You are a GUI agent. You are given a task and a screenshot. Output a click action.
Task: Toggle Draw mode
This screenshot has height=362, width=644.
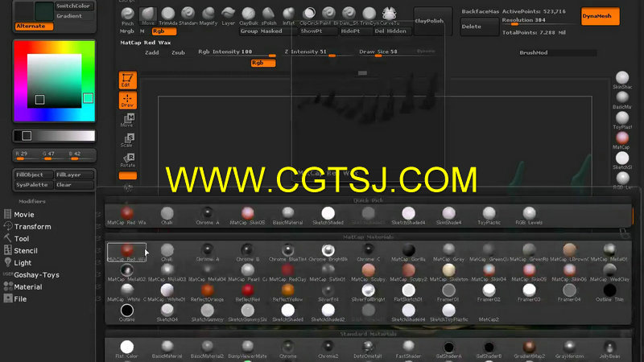pos(127,100)
